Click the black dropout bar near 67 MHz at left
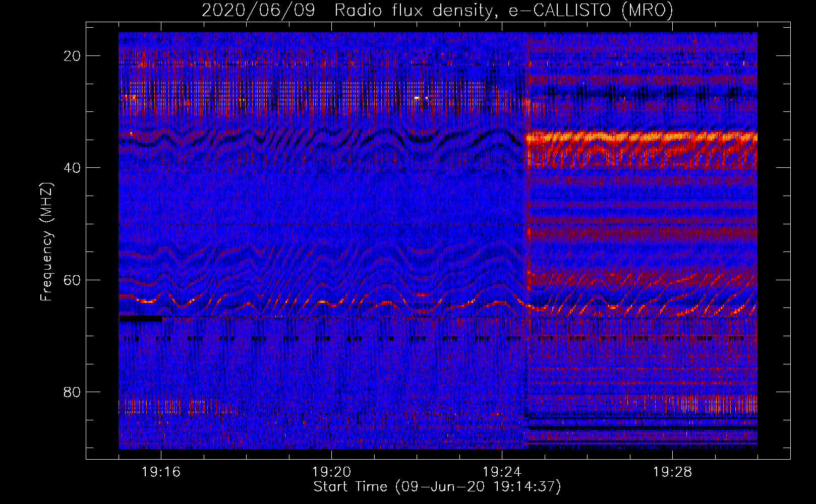Image resolution: width=816 pixels, height=504 pixels. [141, 319]
